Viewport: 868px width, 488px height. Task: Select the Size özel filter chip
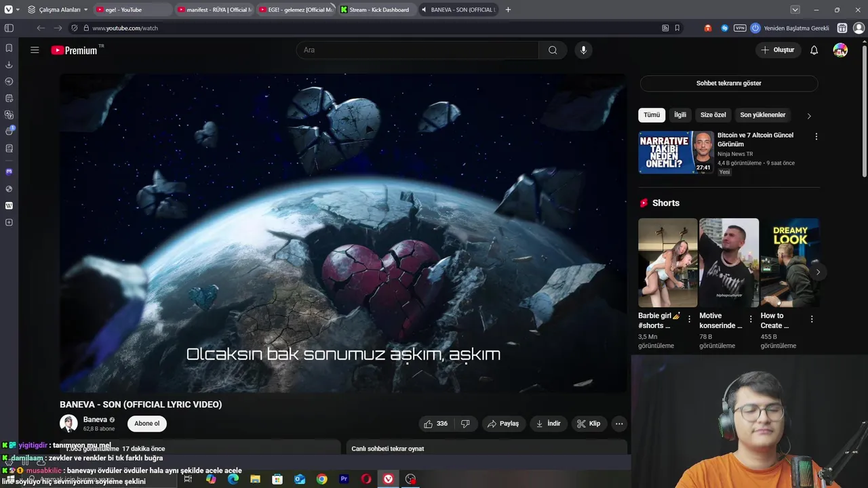tap(713, 115)
